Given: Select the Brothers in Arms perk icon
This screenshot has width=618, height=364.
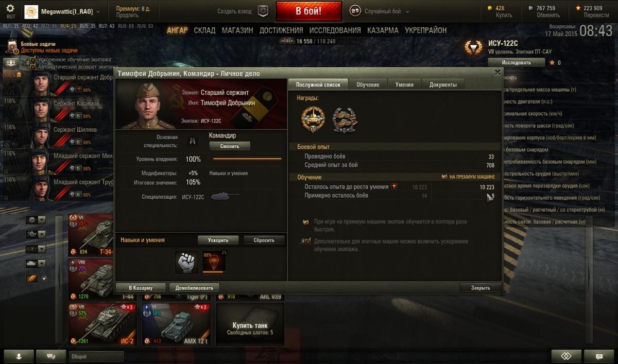Looking at the screenshot, I should (187, 262).
